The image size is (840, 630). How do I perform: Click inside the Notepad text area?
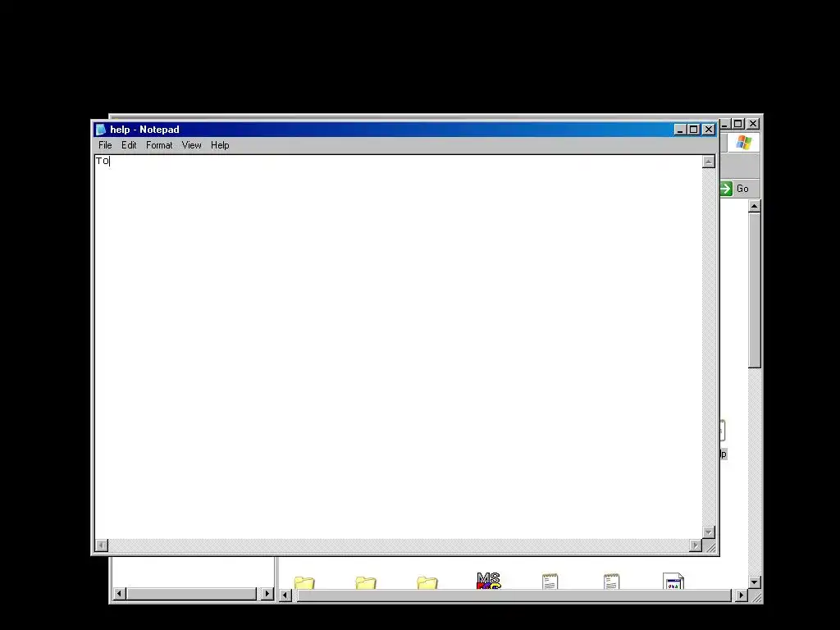coord(398,347)
